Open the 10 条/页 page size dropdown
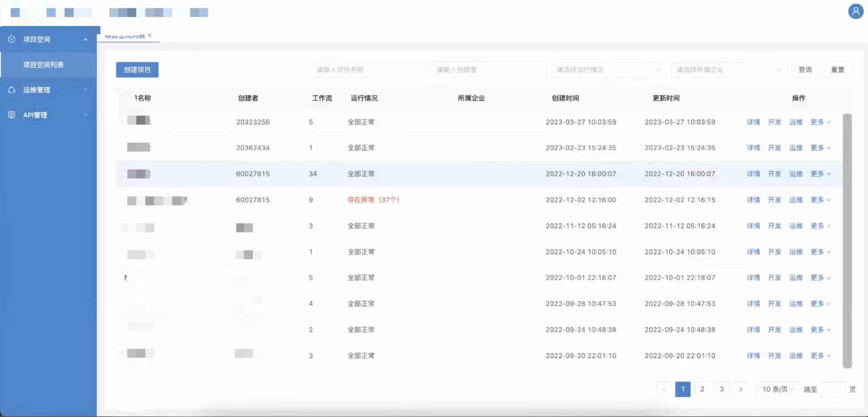This screenshot has width=868, height=417. (777, 389)
